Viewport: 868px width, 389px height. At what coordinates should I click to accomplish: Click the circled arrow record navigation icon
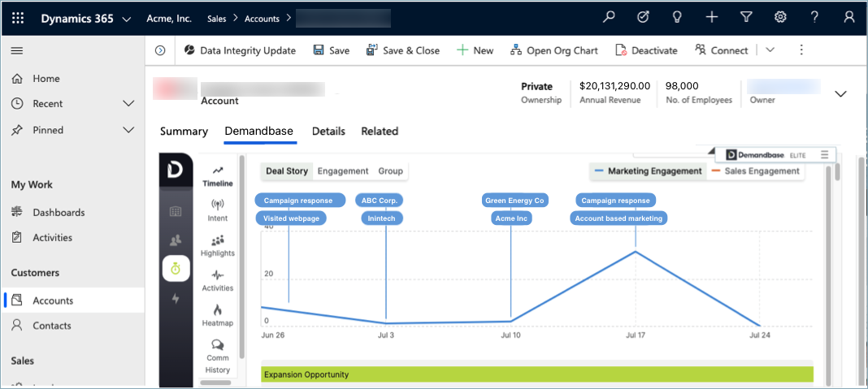click(x=161, y=50)
